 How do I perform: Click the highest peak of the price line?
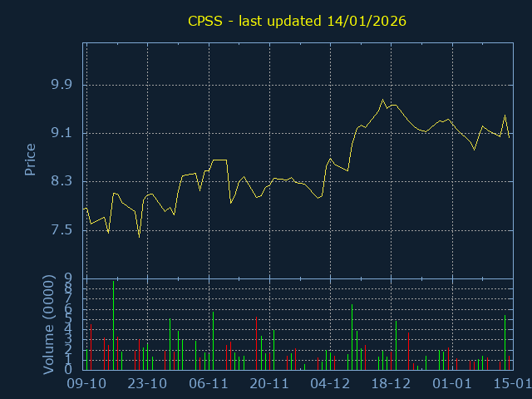click(x=383, y=100)
